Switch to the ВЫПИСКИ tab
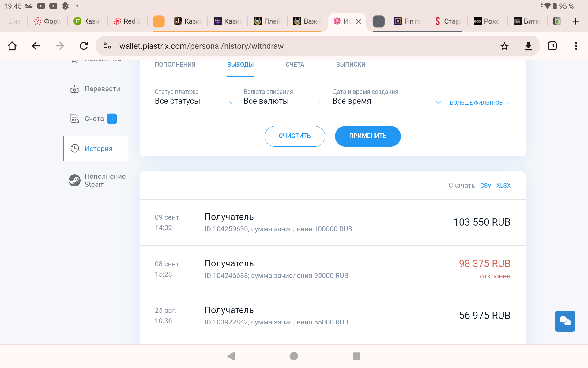 [351, 64]
